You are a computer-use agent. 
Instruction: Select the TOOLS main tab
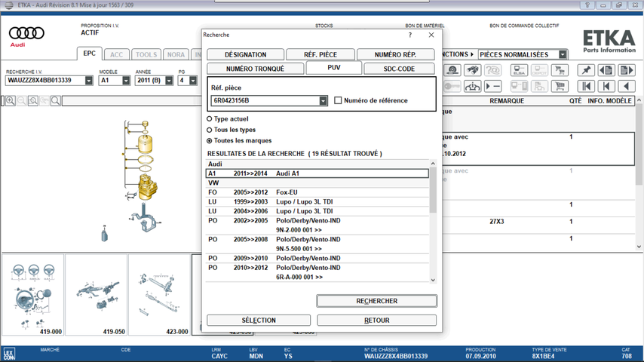(x=146, y=54)
